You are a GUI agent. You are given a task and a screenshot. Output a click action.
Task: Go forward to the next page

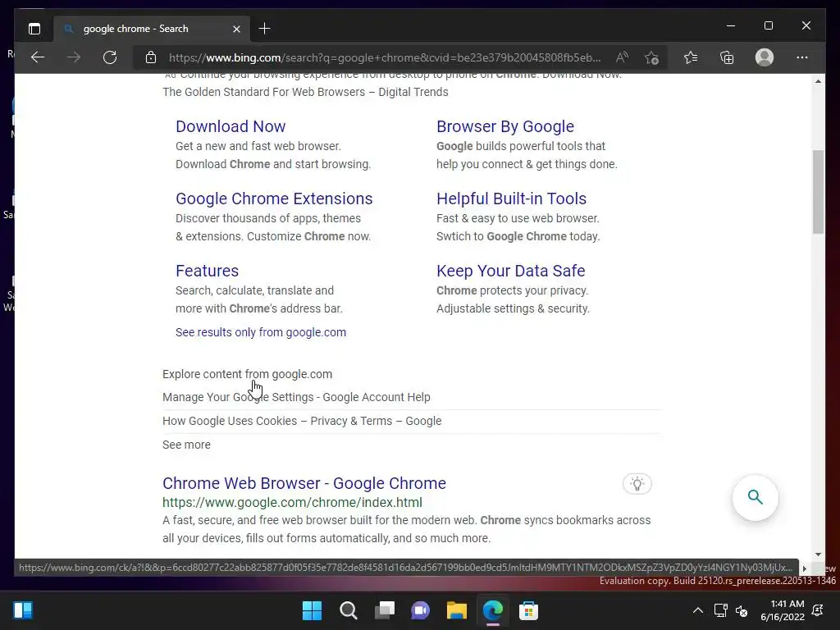pyautogui.click(x=74, y=57)
